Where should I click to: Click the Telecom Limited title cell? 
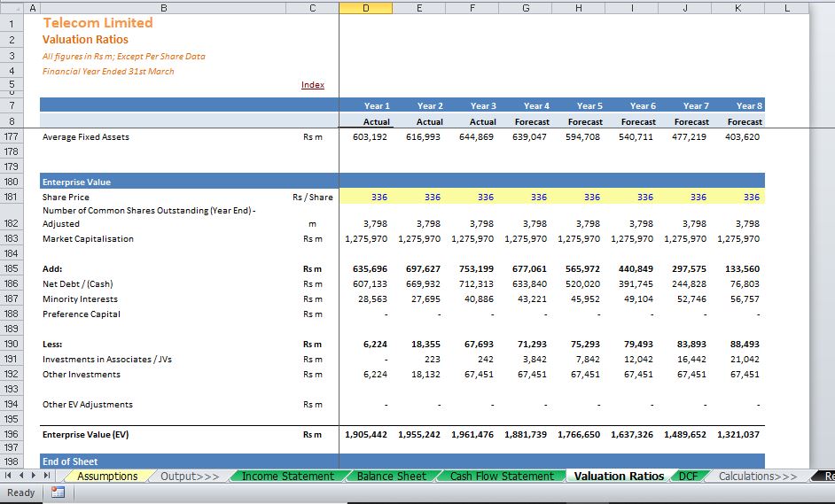coord(98,22)
